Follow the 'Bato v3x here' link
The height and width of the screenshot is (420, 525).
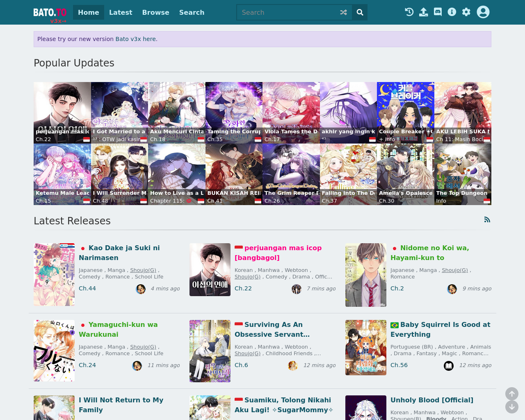[135, 39]
